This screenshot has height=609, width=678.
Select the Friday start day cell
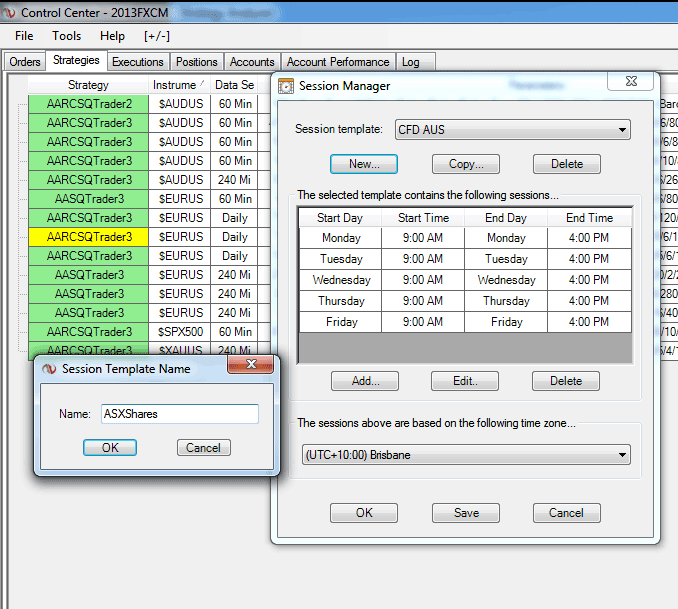click(341, 322)
